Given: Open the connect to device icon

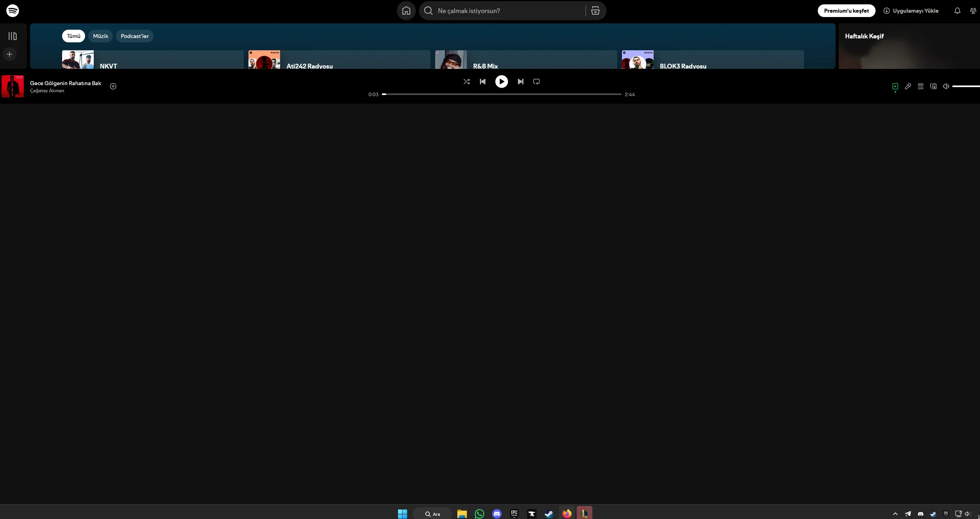Looking at the screenshot, I should pyautogui.click(x=933, y=86).
